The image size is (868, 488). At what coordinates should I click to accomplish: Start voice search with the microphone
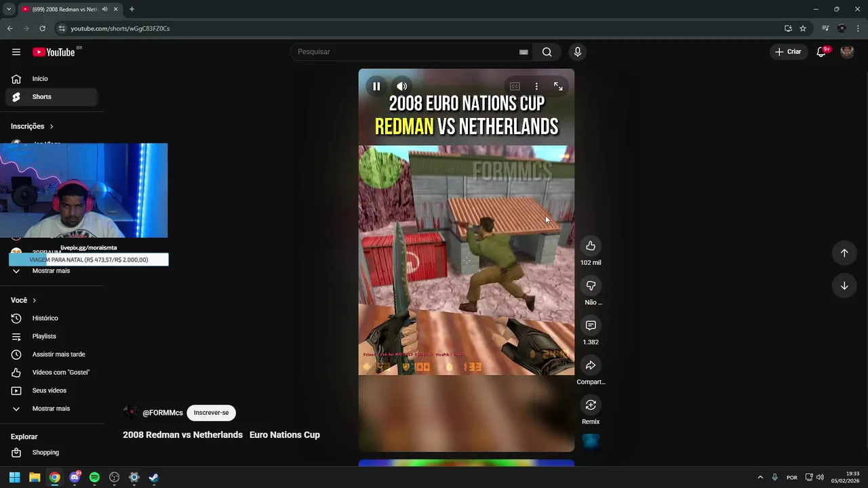[x=578, y=52]
